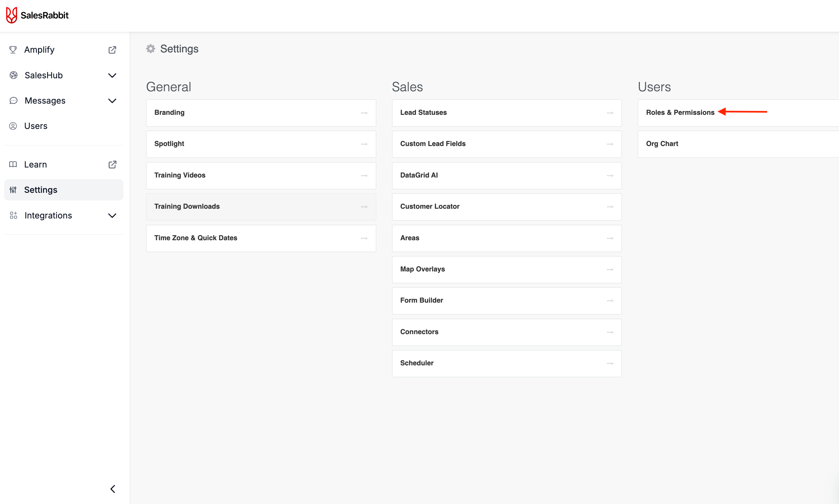Open Roles & Permissions settings

[739, 113]
